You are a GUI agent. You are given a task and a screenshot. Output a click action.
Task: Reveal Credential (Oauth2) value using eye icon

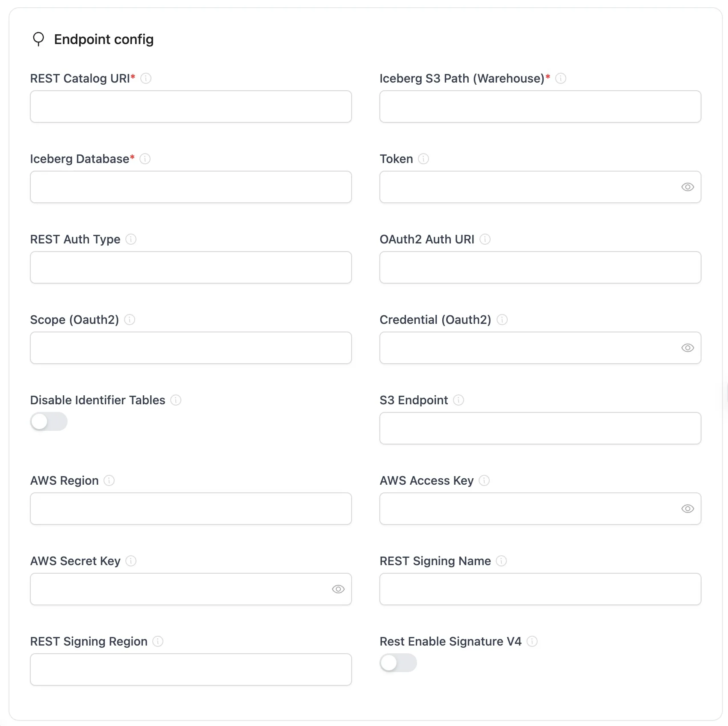click(687, 348)
